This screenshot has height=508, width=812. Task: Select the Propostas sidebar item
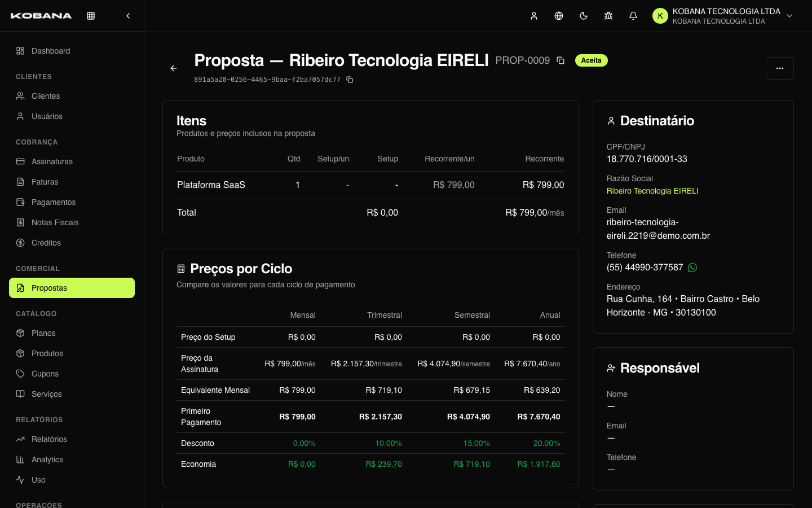pyautogui.click(x=72, y=288)
